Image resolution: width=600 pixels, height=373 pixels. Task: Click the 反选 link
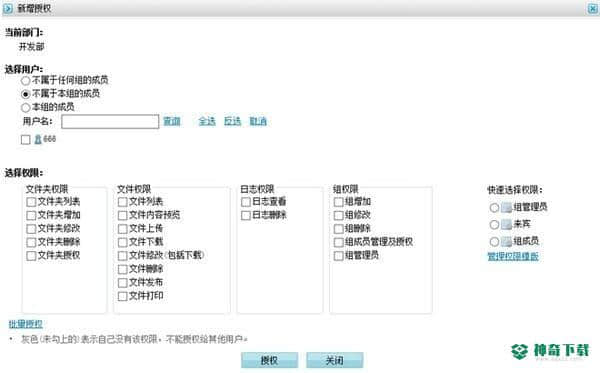(232, 121)
